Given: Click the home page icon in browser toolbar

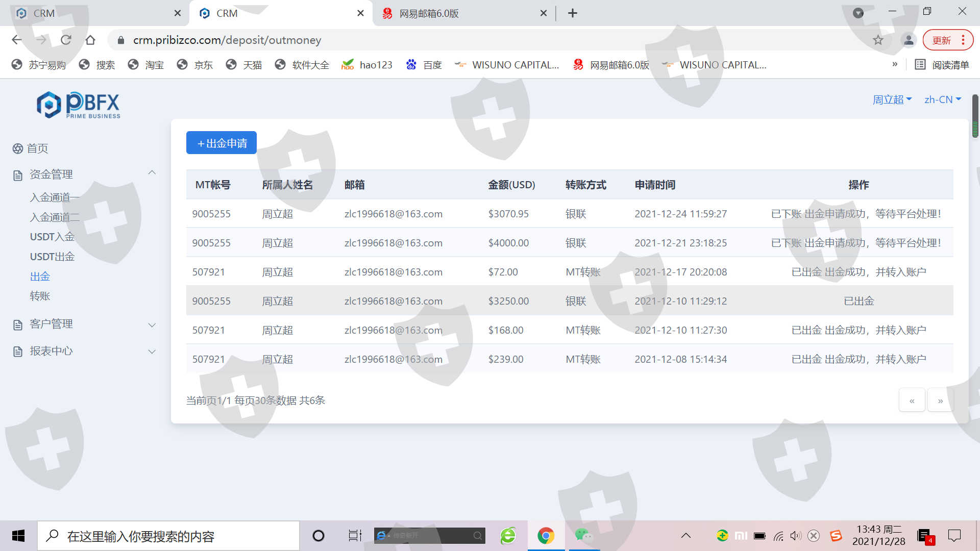Looking at the screenshot, I should pyautogui.click(x=90, y=40).
